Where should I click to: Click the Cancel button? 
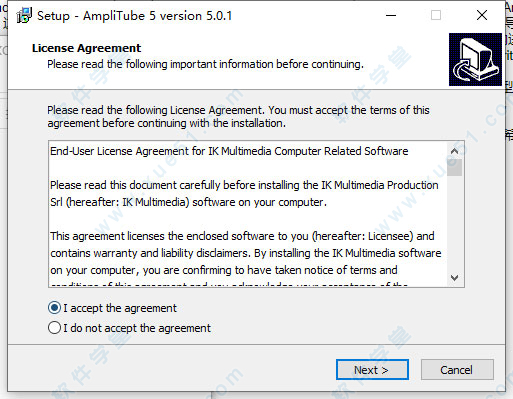point(457,370)
